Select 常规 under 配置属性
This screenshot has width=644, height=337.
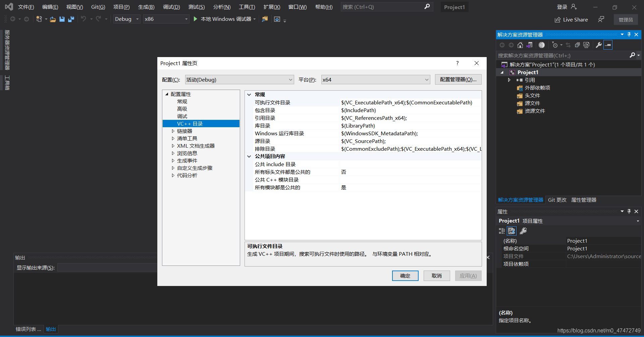[182, 101]
